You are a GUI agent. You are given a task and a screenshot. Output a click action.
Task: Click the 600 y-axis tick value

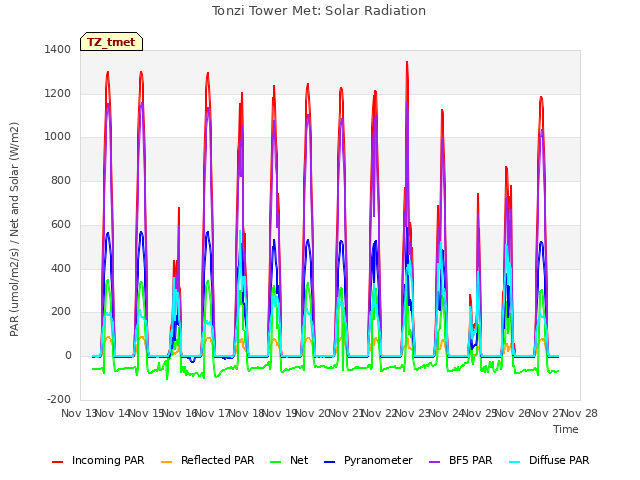pyautogui.click(x=61, y=224)
